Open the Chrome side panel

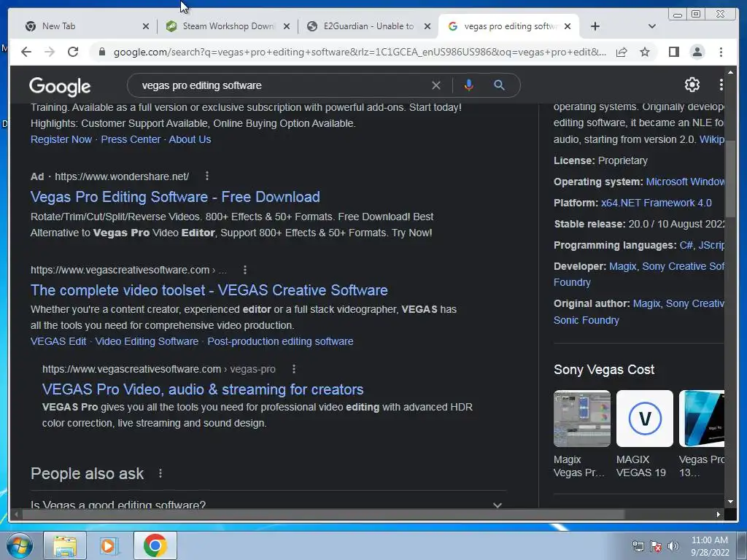pos(673,52)
